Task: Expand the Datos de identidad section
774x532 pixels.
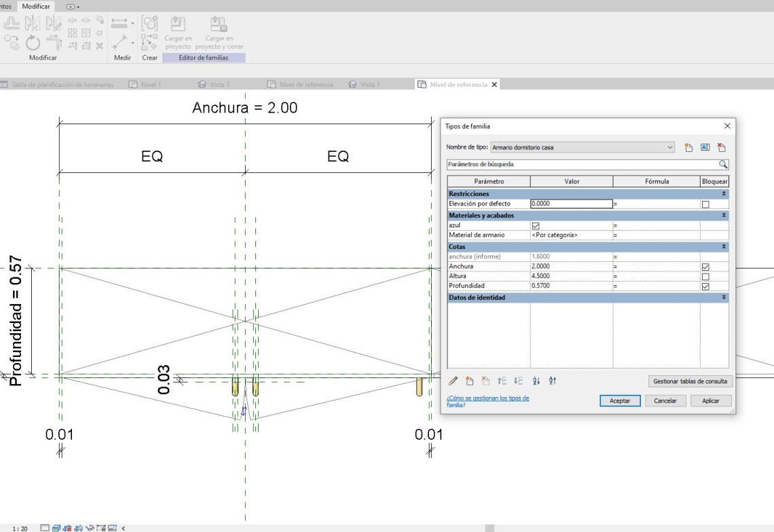Action: (x=724, y=297)
